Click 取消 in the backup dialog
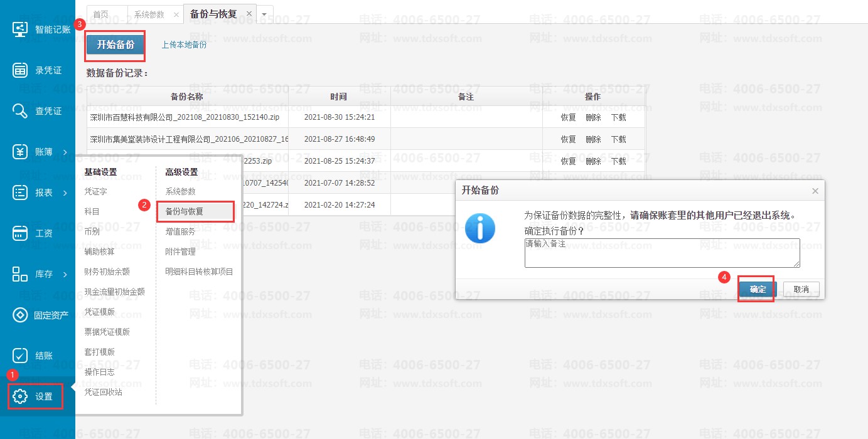The width and height of the screenshot is (868, 439). (801, 289)
